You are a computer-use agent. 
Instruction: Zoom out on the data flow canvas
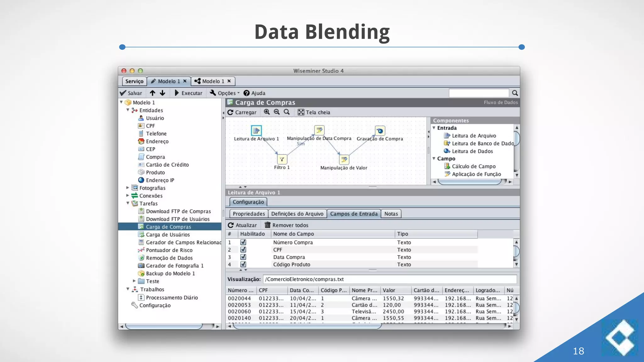(277, 112)
